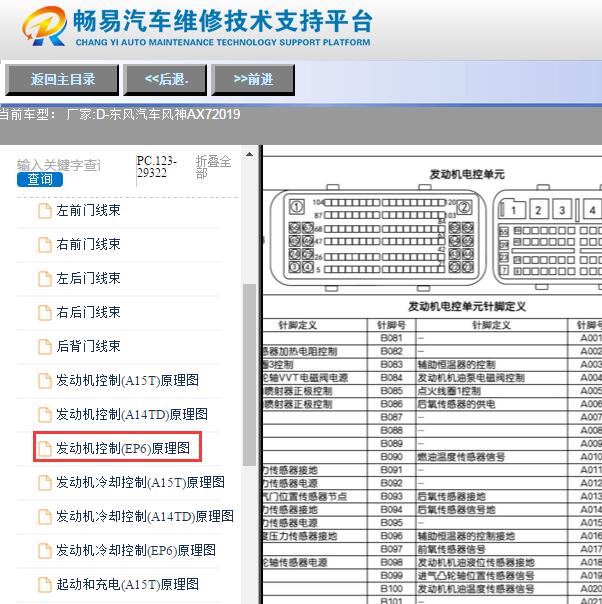Select 发动机控制(EP6)原理图 entry
This screenshot has width=602, height=604.
point(123,448)
